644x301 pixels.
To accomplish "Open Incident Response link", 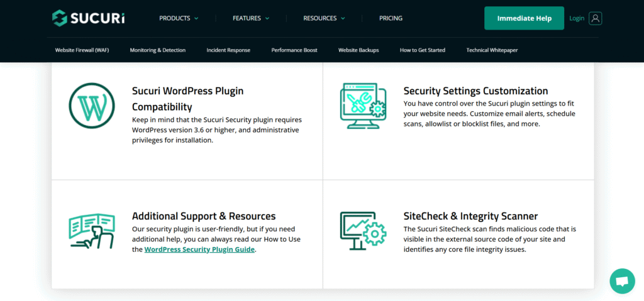I will tap(228, 50).
